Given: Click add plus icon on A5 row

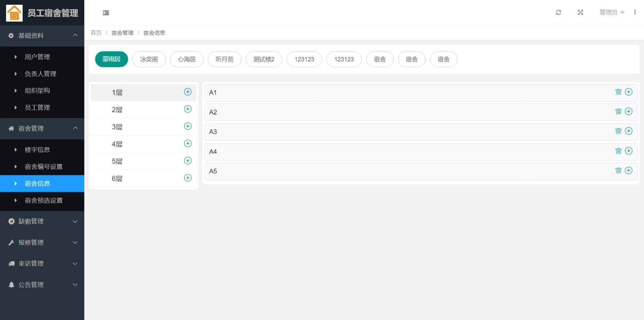Looking at the screenshot, I should coord(629,170).
